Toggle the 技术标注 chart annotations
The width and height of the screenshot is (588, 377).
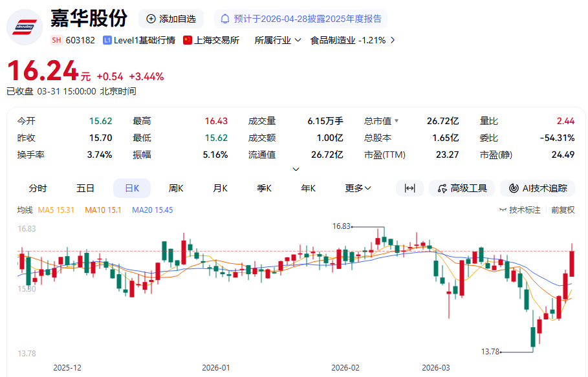coord(520,210)
